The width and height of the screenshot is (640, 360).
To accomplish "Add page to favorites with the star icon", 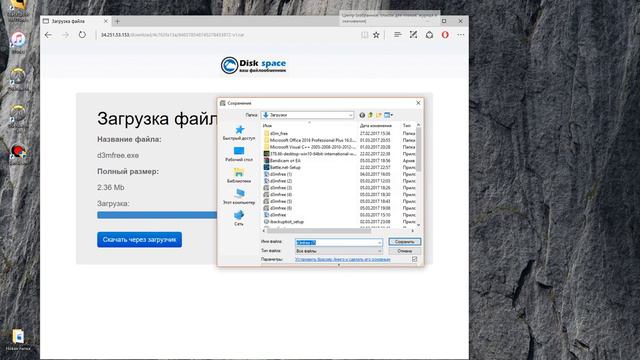I will 376,35.
